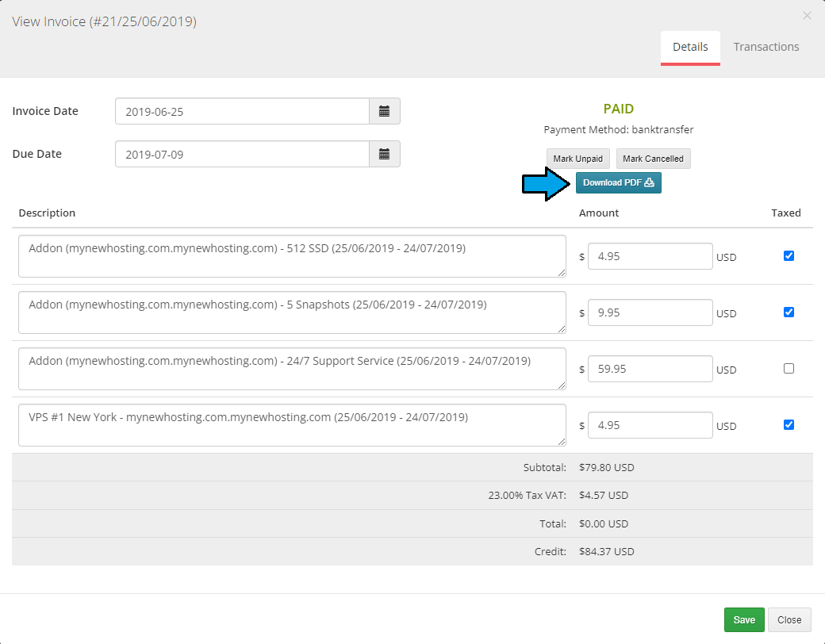Tick Taxed for 24/7 Support Service
825x644 pixels.
tap(789, 368)
